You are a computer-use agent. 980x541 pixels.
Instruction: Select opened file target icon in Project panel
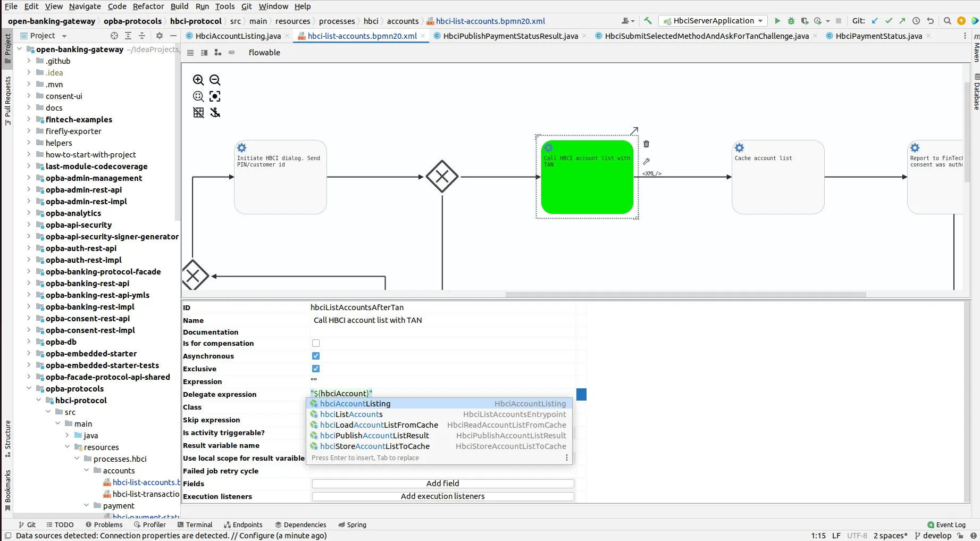[114, 36]
